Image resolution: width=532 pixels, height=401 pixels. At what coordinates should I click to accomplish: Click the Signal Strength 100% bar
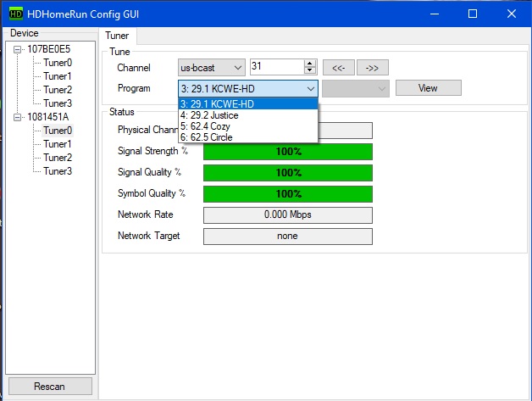point(288,152)
